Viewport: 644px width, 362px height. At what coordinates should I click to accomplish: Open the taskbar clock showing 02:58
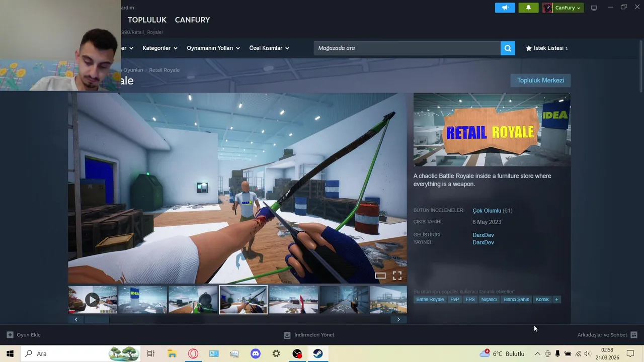[x=607, y=353]
